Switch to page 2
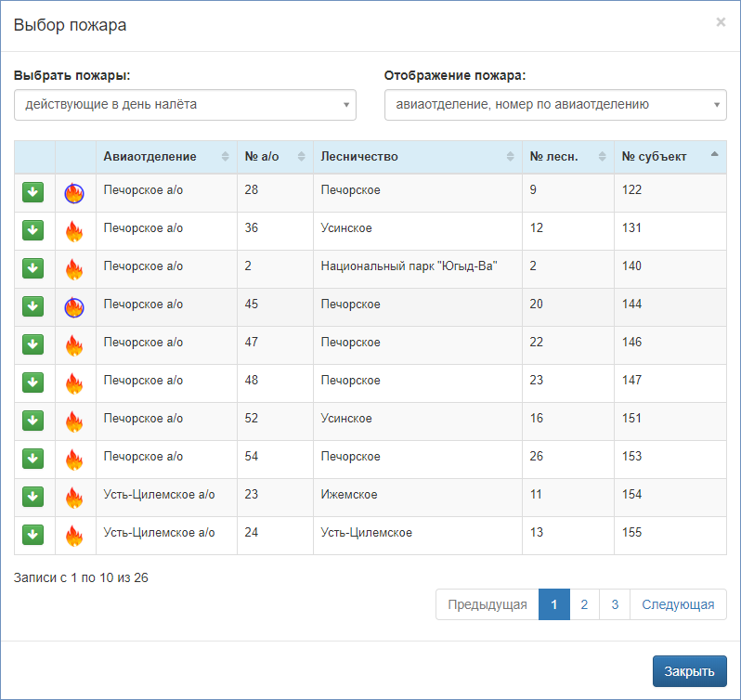The width and height of the screenshot is (741, 700). (x=585, y=604)
